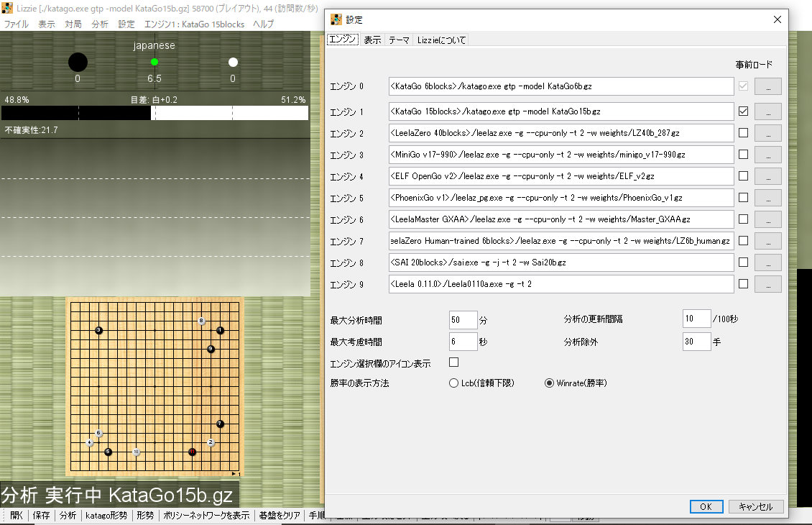Switch to the テーマ tab
Viewport: 812px width, 525px height.
click(400, 40)
